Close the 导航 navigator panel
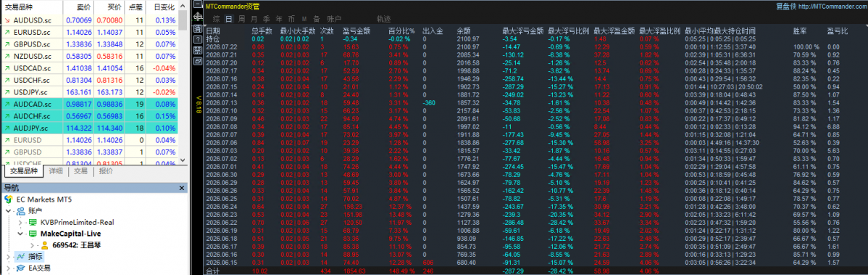The image size is (868, 275). (182, 188)
